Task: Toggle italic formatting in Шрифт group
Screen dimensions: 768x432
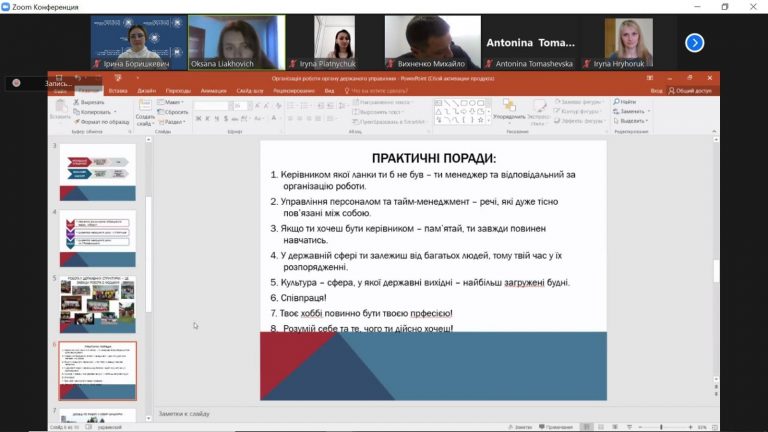Action: coord(208,119)
